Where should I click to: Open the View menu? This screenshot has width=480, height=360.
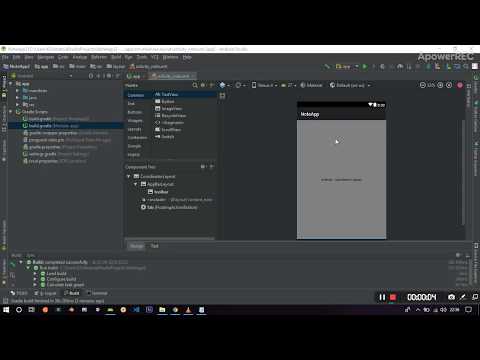pos(29,57)
